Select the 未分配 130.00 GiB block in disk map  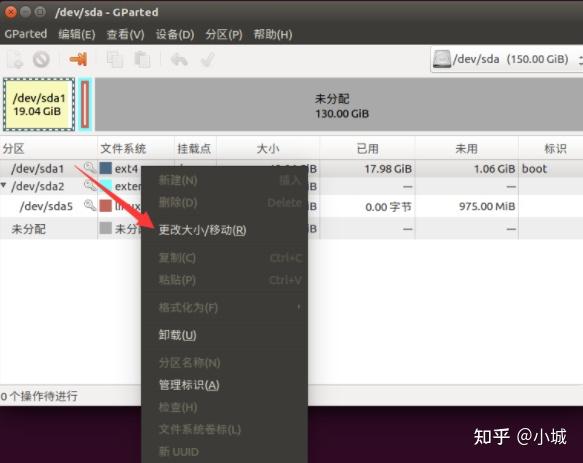338,105
